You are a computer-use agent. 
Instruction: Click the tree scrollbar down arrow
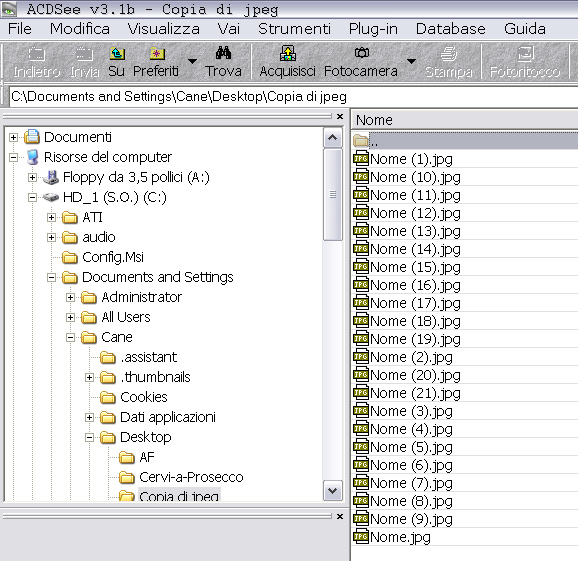[332, 491]
